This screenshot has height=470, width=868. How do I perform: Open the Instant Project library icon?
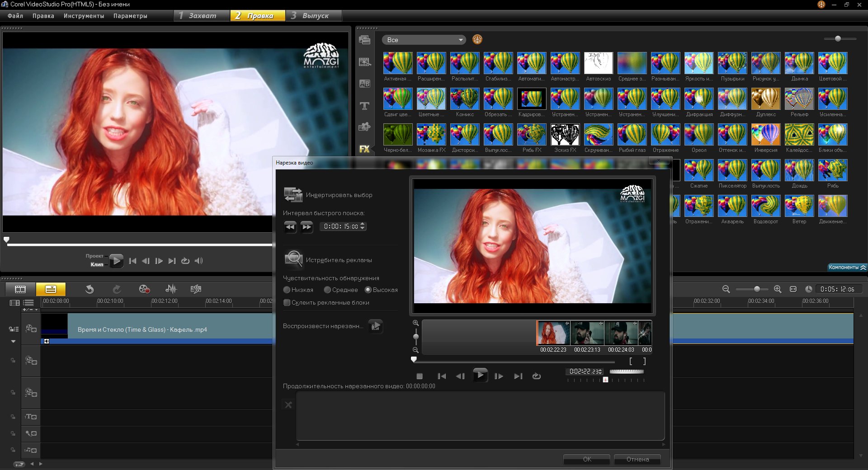coord(364,62)
